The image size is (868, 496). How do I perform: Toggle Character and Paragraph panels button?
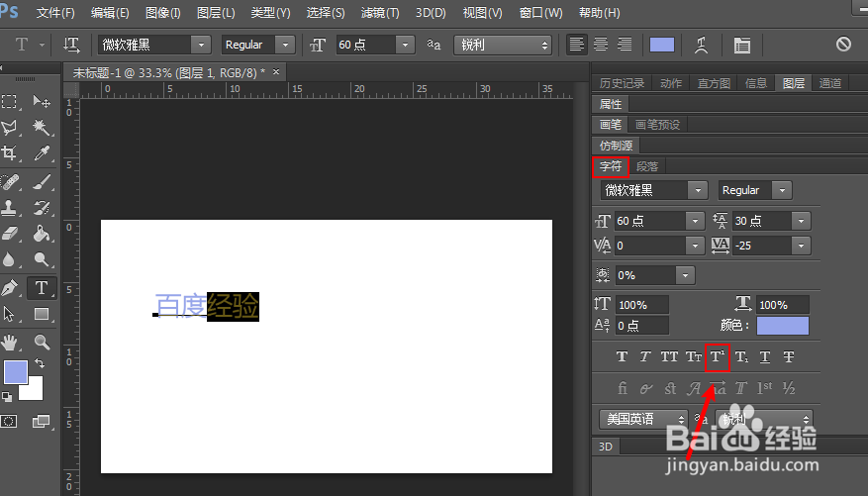pos(741,45)
